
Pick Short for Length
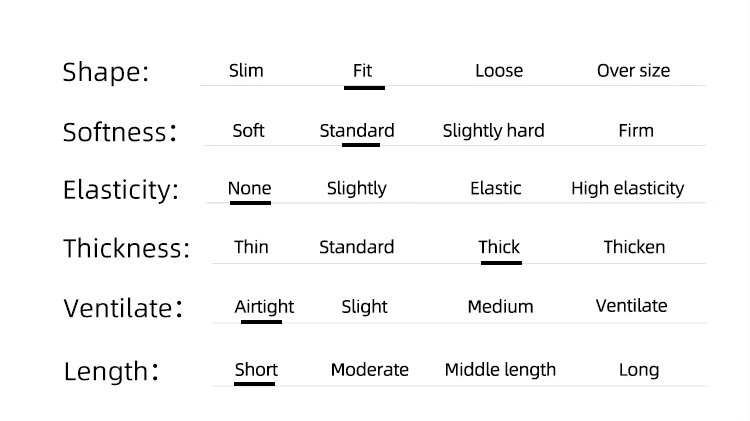[x=256, y=370]
